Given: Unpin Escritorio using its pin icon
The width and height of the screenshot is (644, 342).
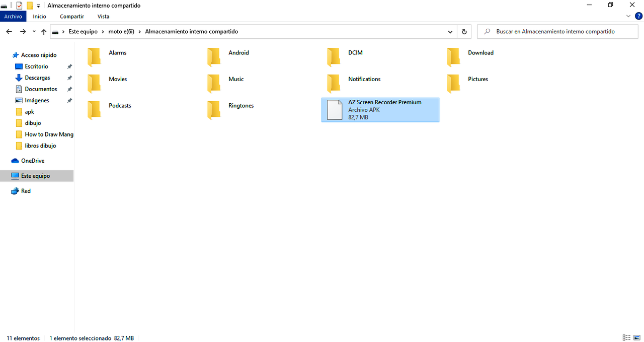Looking at the screenshot, I should coord(69,66).
